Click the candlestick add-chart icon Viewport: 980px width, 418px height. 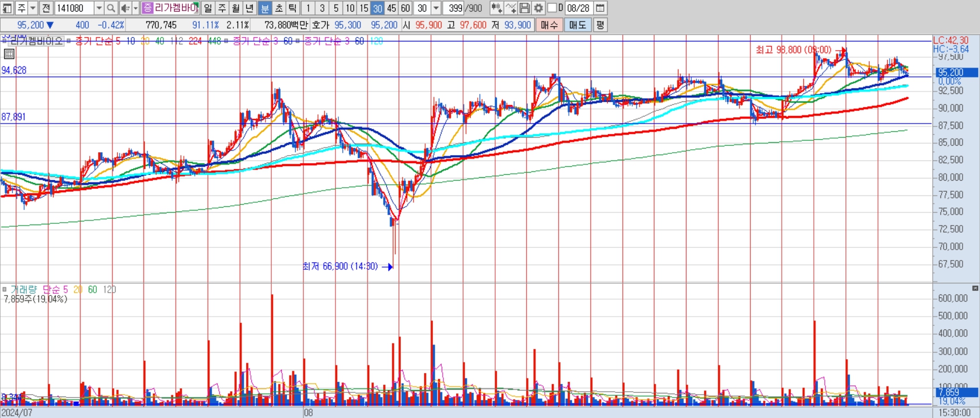(x=496, y=8)
